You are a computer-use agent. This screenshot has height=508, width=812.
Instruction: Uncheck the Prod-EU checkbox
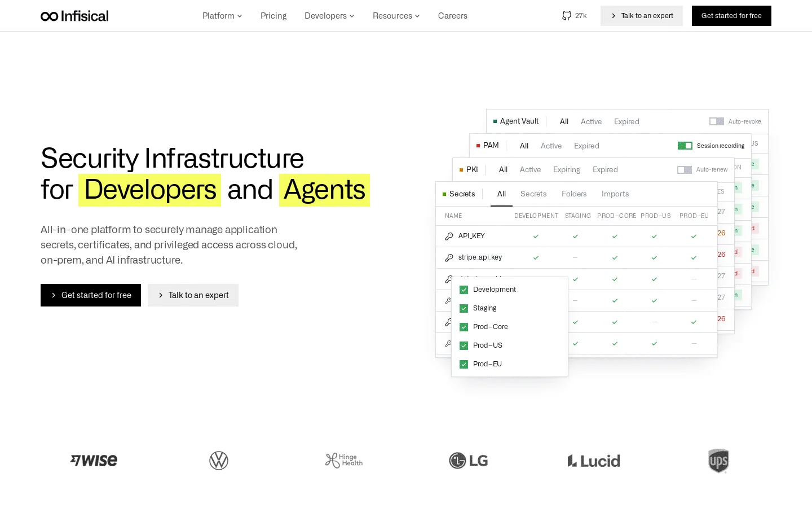point(464,364)
